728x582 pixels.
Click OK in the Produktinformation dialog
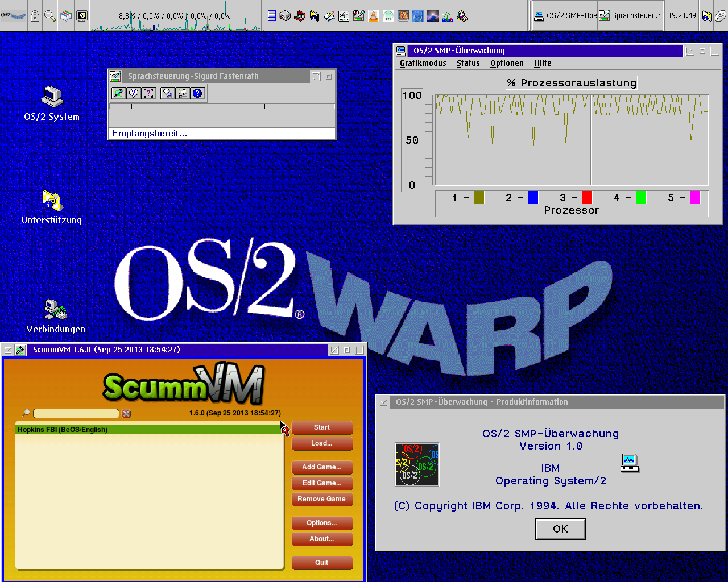click(x=560, y=529)
